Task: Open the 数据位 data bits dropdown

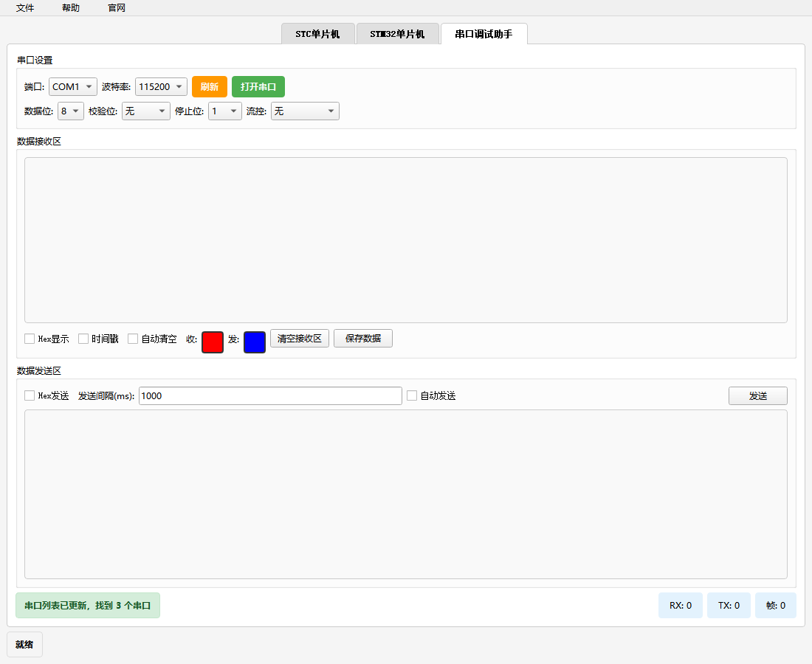Action: click(70, 111)
